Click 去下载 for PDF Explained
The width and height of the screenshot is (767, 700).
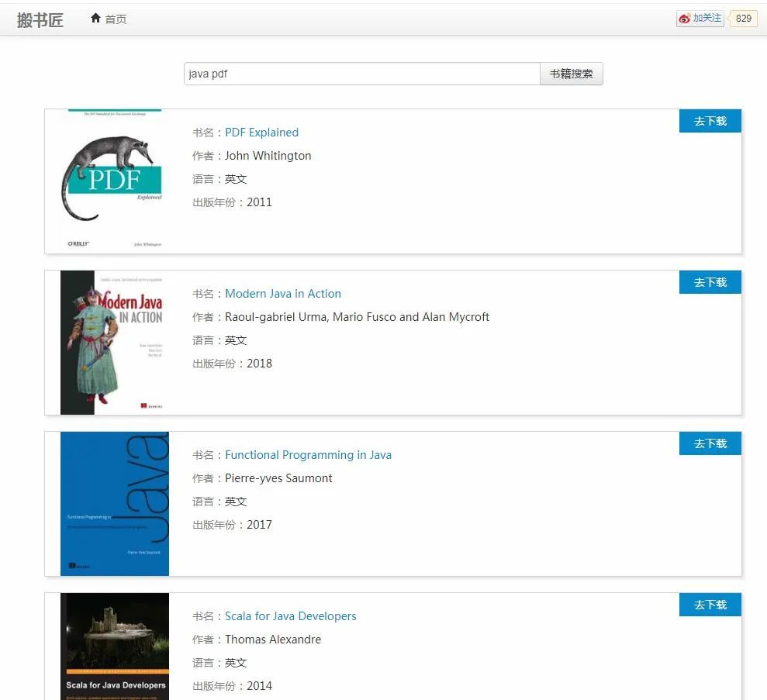click(x=710, y=121)
